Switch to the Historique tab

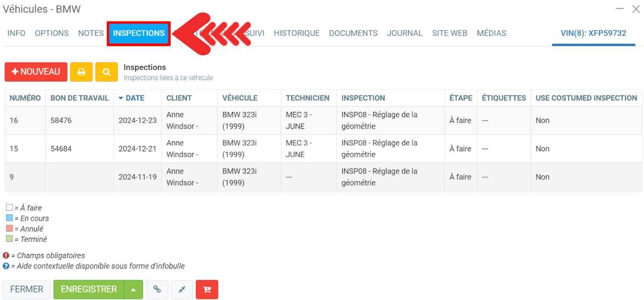point(297,33)
